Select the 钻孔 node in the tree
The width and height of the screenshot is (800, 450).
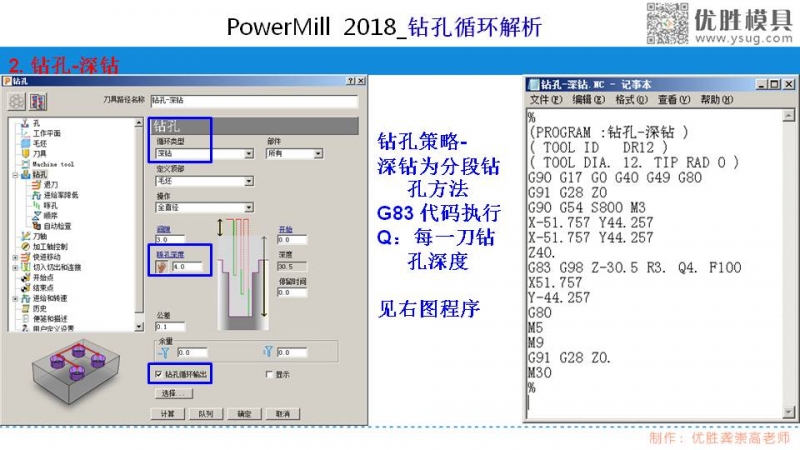point(40,174)
